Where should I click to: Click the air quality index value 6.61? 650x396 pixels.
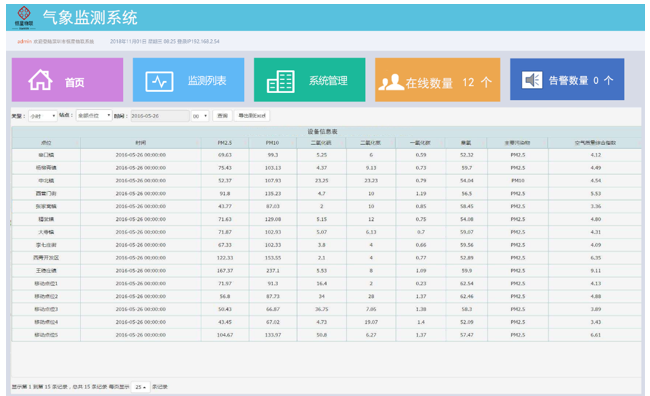(x=595, y=335)
